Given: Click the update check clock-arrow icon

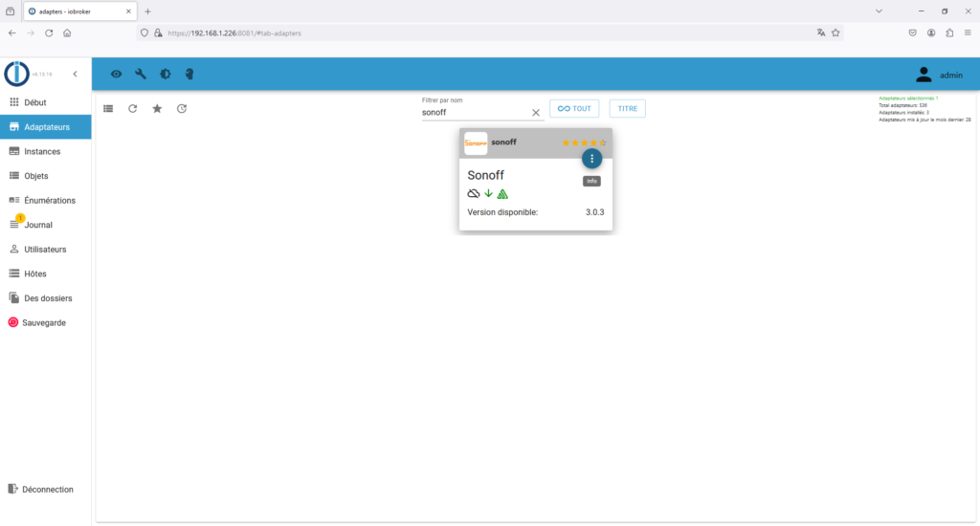Looking at the screenshot, I should [182, 109].
